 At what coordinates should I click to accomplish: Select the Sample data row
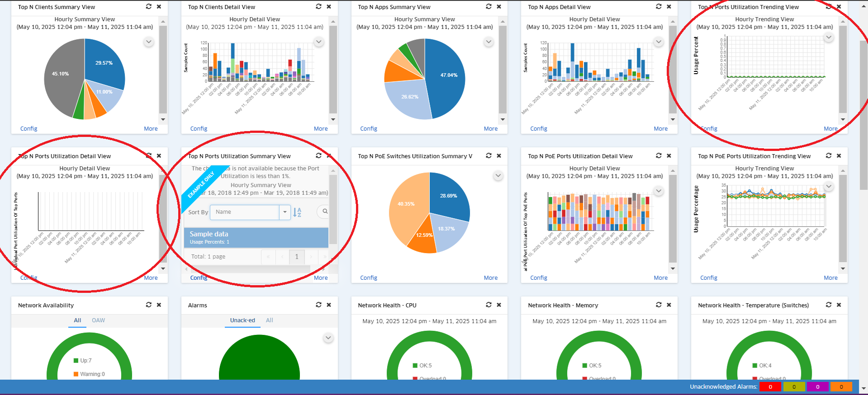pos(256,237)
